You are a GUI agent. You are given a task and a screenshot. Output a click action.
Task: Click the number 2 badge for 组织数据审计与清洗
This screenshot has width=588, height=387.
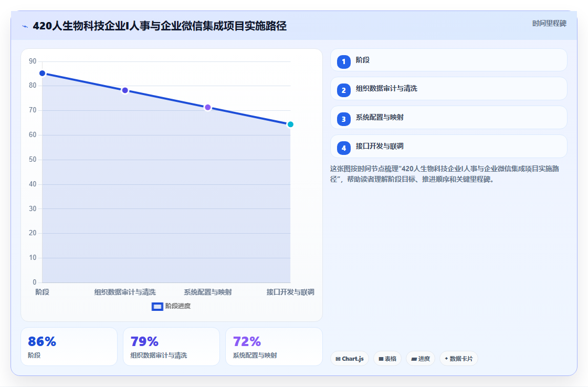(343, 90)
